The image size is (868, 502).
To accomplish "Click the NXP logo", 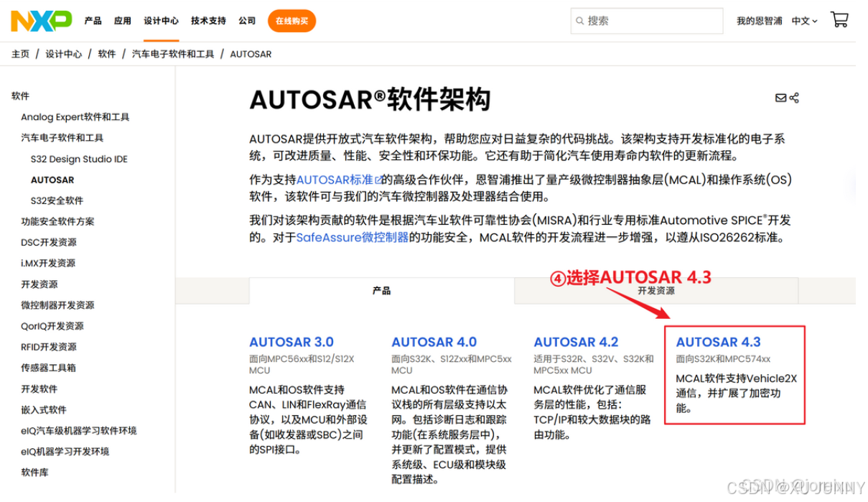I will (41, 21).
